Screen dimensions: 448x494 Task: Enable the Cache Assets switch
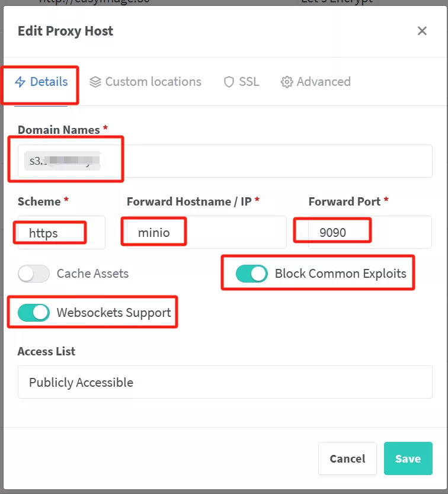(x=34, y=274)
